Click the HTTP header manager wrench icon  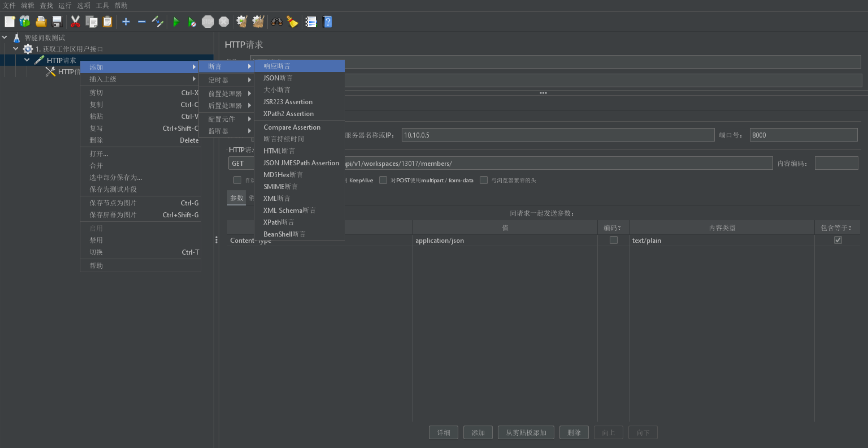[50, 71]
